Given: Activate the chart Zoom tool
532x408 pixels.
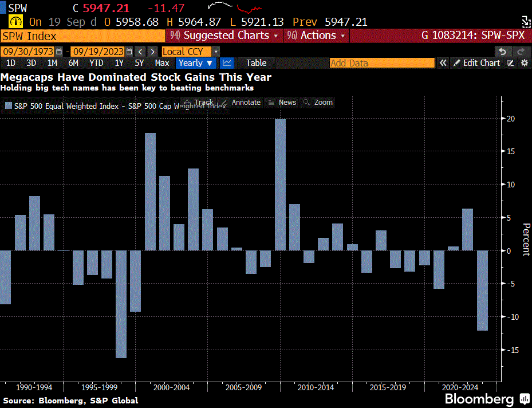Looking at the screenshot, I should pyautogui.click(x=318, y=102).
